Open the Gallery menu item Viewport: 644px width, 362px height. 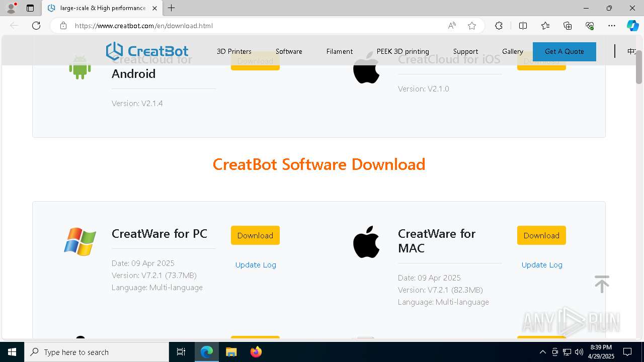click(513, 51)
